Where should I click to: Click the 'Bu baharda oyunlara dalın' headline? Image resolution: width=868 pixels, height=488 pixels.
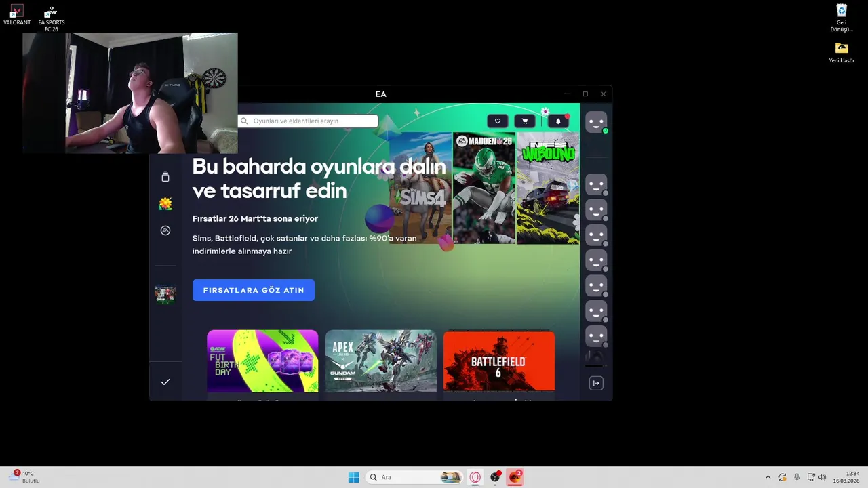319,166
